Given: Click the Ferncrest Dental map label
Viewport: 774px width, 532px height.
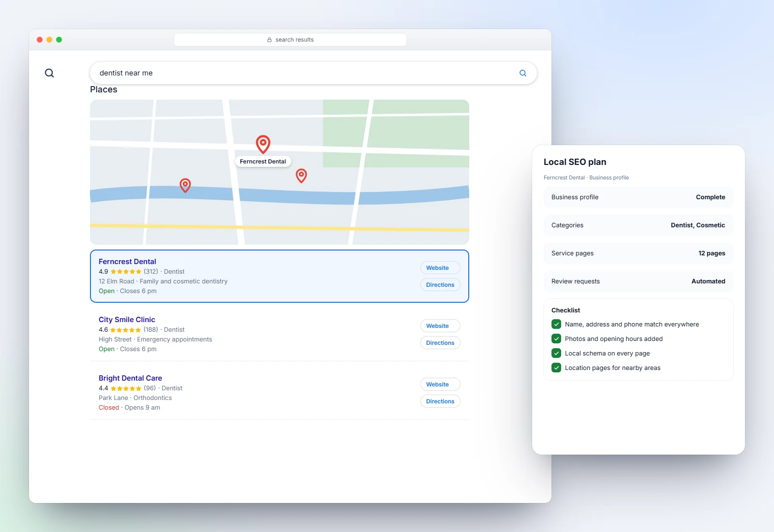Looking at the screenshot, I should pyautogui.click(x=263, y=162).
